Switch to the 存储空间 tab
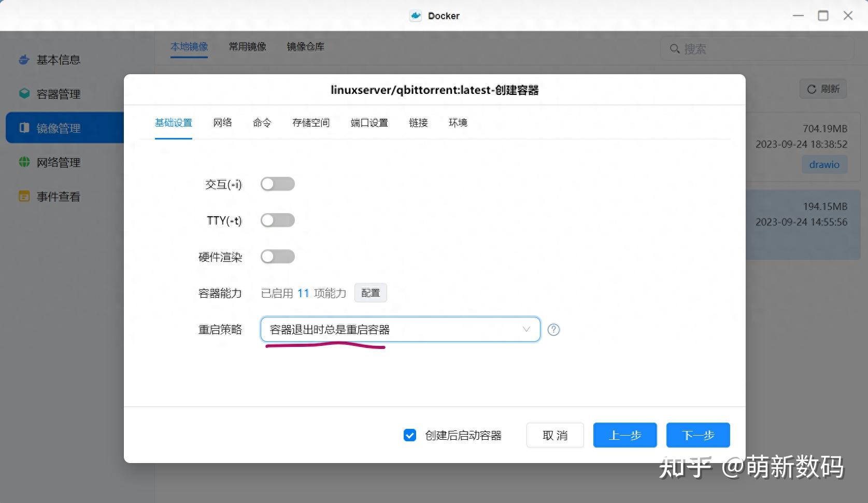Viewport: 868px width, 503px height. point(310,123)
